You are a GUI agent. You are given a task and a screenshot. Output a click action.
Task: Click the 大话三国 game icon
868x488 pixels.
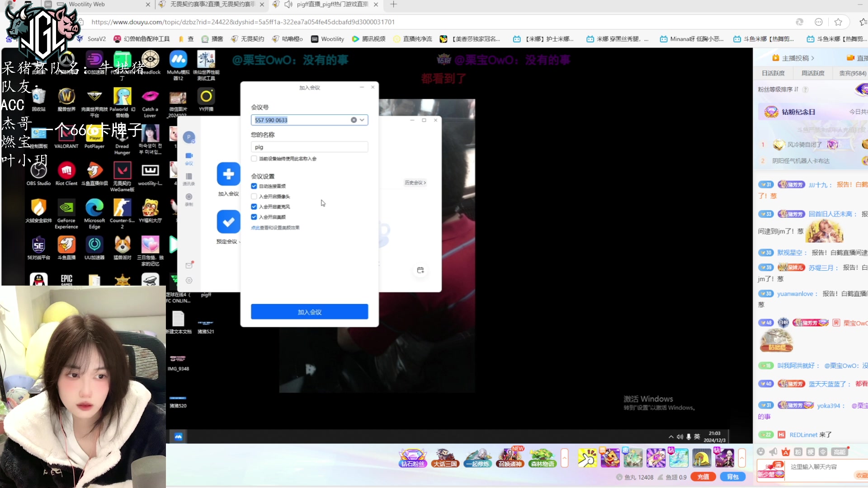coord(445,458)
